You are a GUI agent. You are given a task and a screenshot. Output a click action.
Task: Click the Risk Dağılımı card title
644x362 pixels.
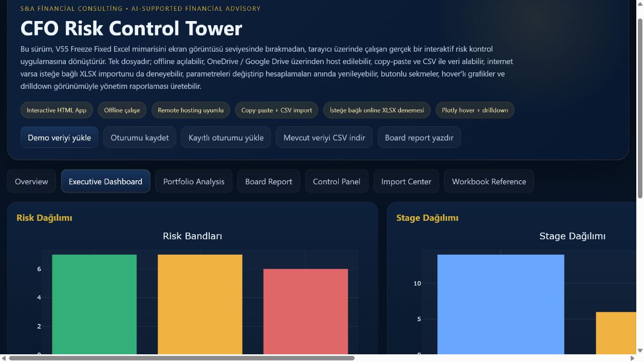[x=44, y=218]
